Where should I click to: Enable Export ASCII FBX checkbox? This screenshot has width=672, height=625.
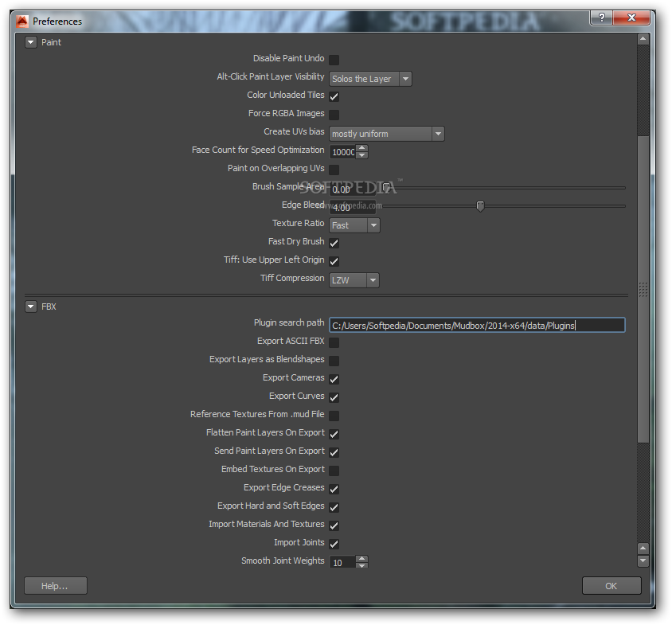click(x=334, y=342)
